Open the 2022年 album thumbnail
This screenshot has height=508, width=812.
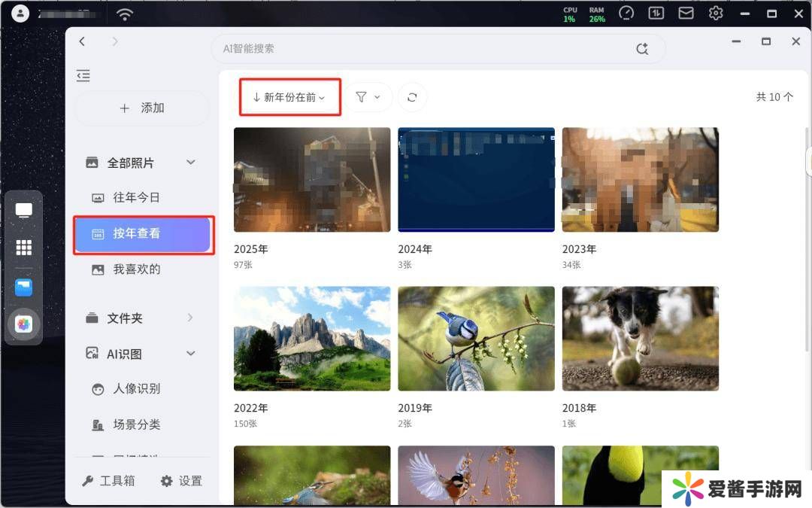(312, 339)
